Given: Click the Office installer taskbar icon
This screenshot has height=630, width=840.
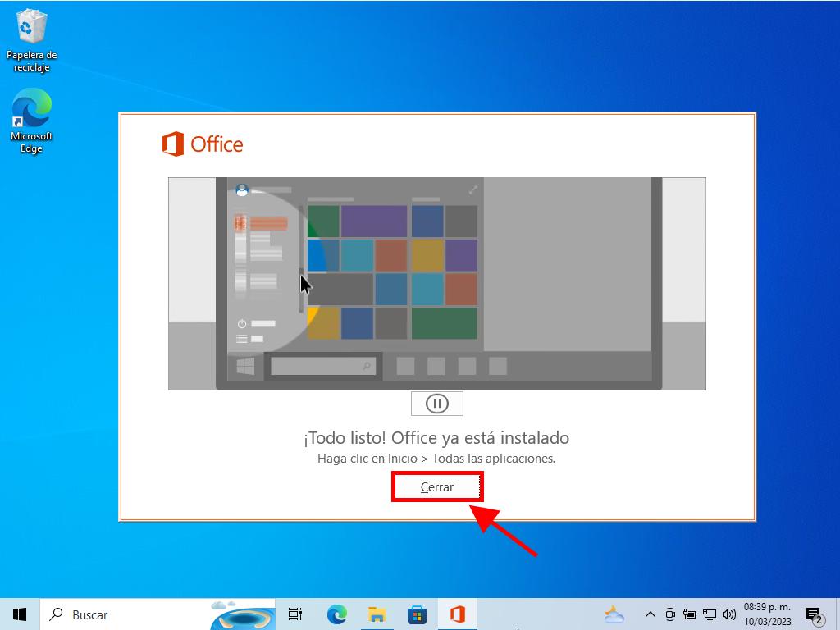Looking at the screenshot, I should 457,614.
